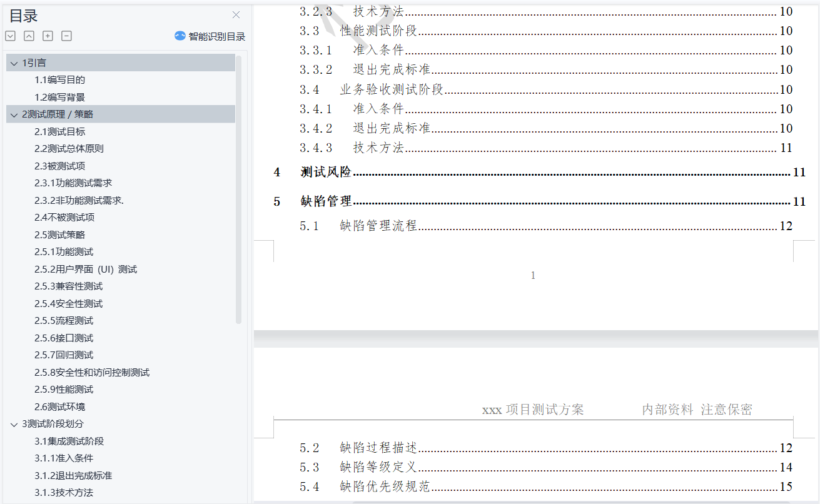Click the expand-all plus icon in 目录 panel
The image size is (820, 504).
47,36
